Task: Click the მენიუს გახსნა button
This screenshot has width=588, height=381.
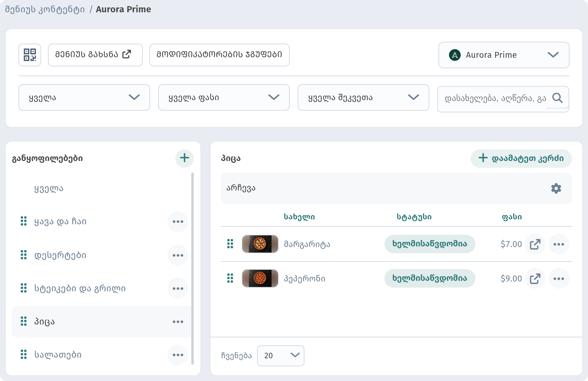Action: pyautogui.click(x=95, y=55)
